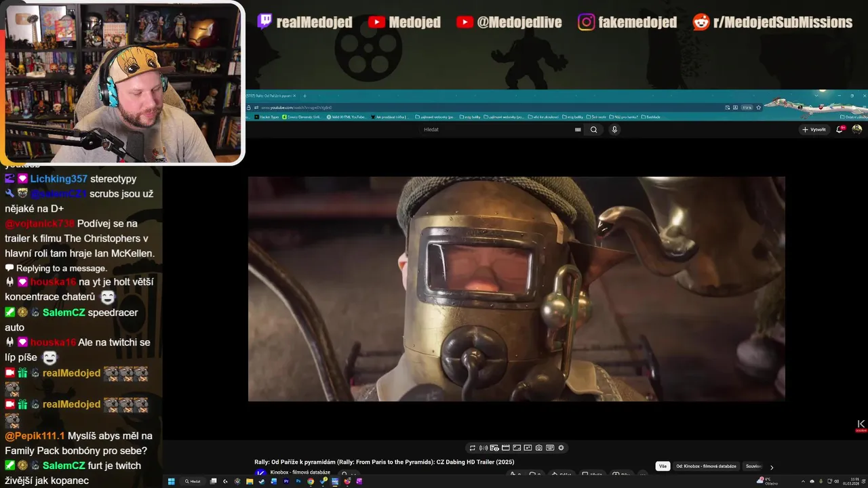
Task: Open a new browser tab with plus
Action: coord(304,96)
